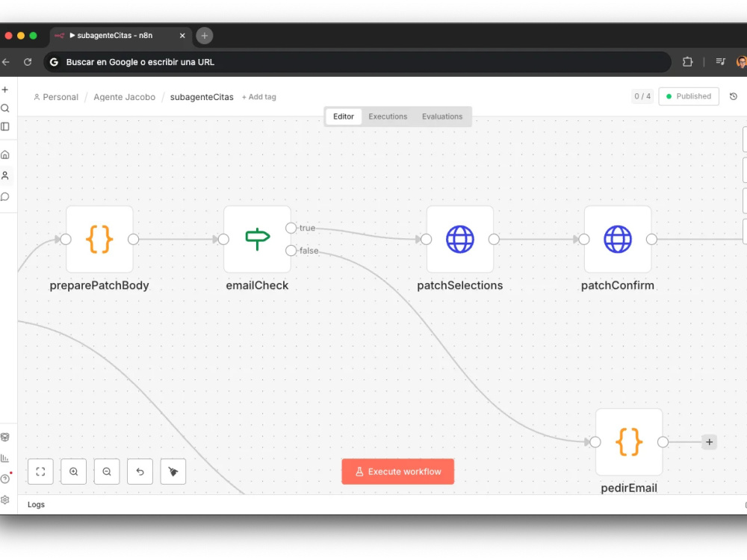This screenshot has width=747, height=560.
Task: Open the preparePatchBody code node
Action: point(99,239)
